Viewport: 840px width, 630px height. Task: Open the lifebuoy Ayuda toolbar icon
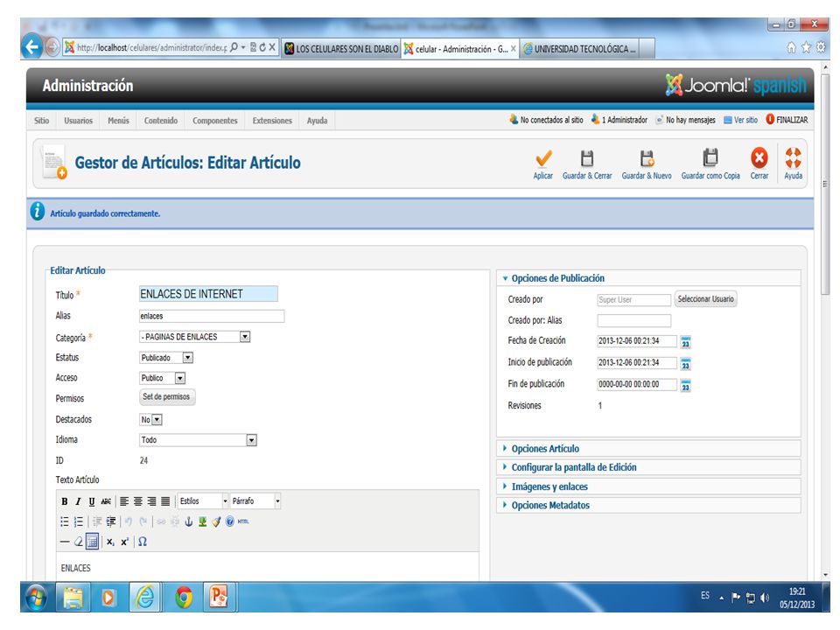point(794,158)
